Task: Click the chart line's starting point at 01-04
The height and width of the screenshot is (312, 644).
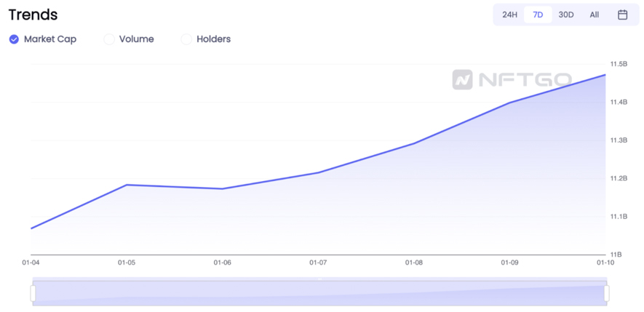Action: click(x=31, y=228)
